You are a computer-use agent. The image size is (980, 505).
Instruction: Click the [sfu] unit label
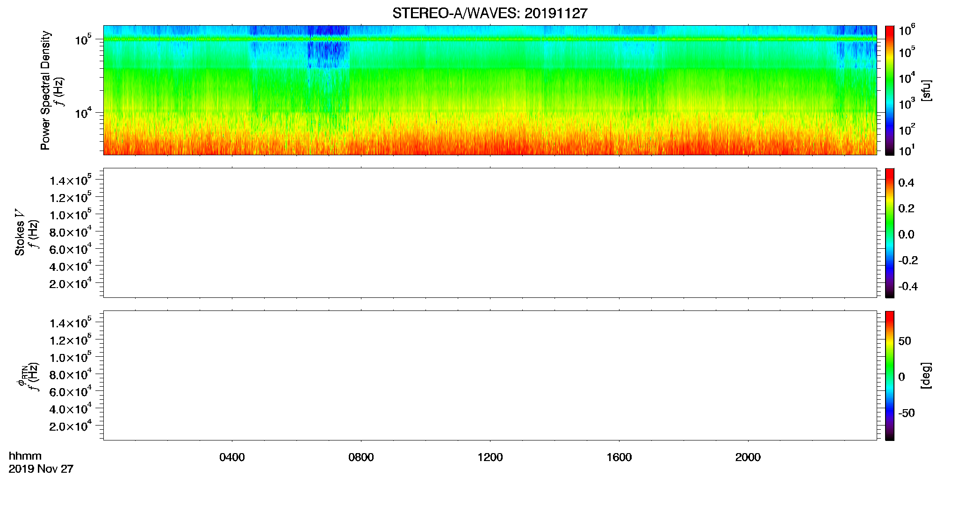[x=926, y=90]
